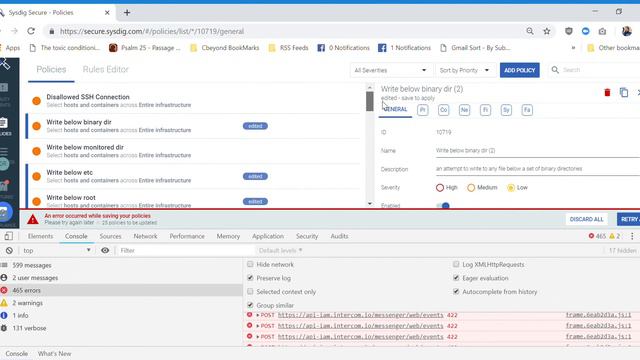Open the console context top dropdown
Screen dimensions: 640x360
click(56, 250)
